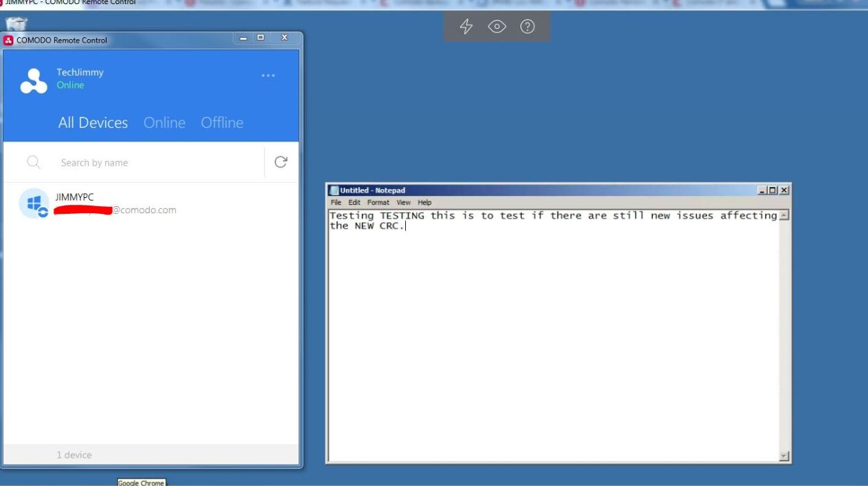The width and height of the screenshot is (868, 486).
Task: Close the COMODO Remote Control window
Action: point(284,38)
